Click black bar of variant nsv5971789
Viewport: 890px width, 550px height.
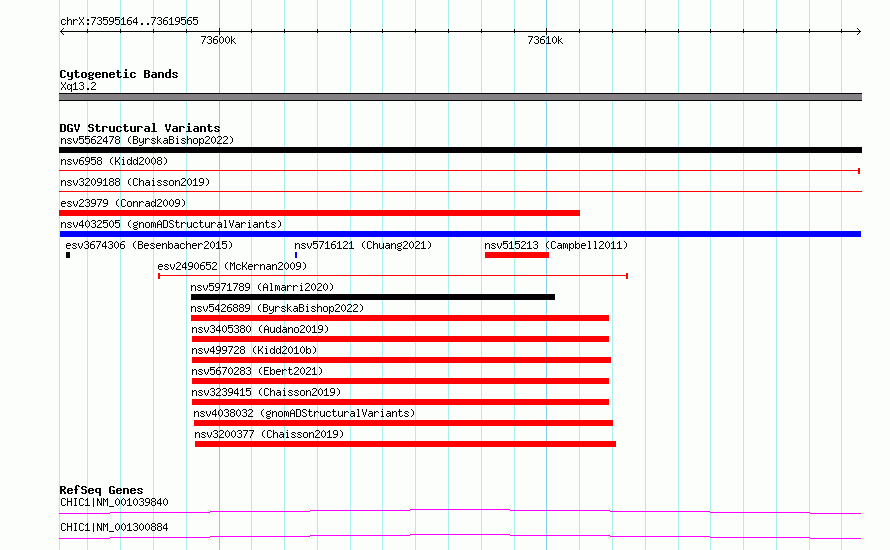(x=373, y=297)
